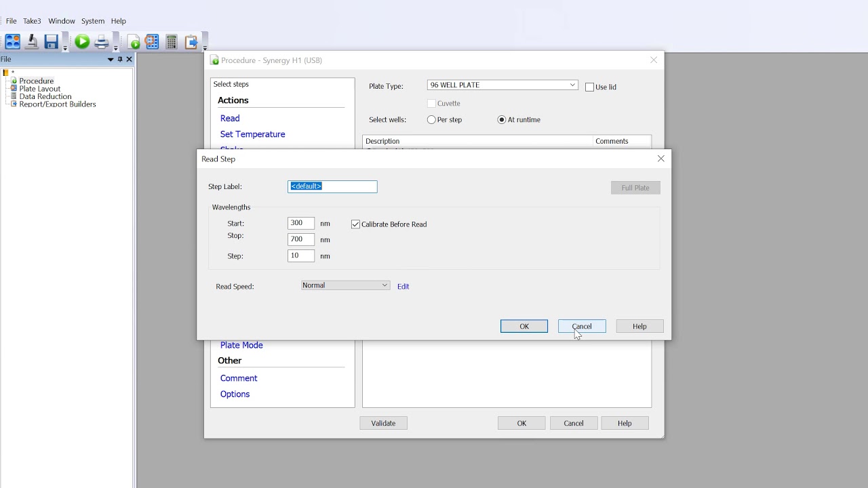Click the green Play read icon

point(82,42)
